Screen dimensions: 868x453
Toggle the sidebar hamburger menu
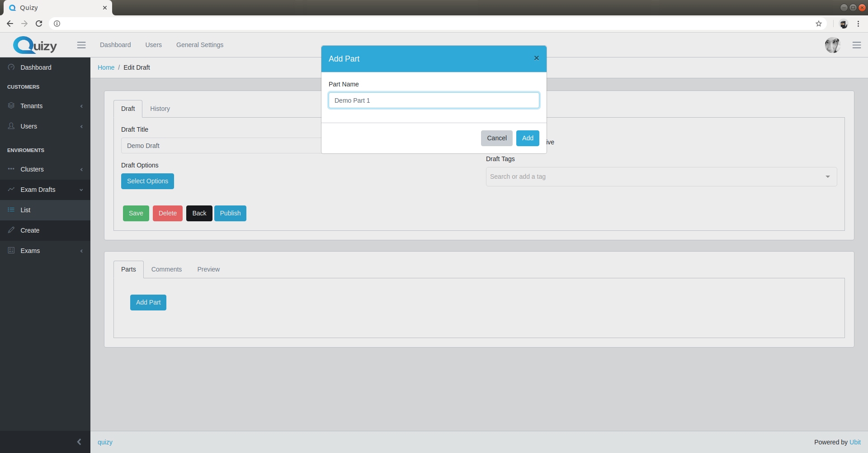pyautogui.click(x=81, y=45)
